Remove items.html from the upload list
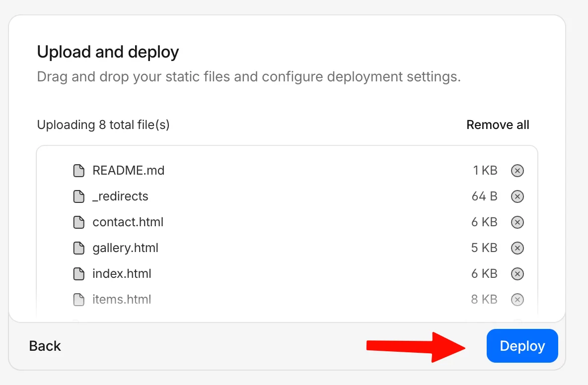This screenshot has height=385, width=588. pyautogui.click(x=517, y=299)
